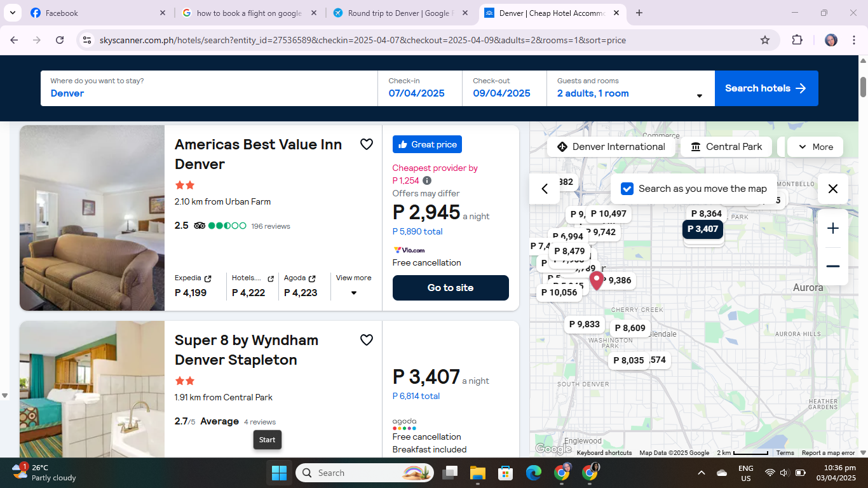868x488 pixels.
Task: Open Hotels.com external link icon
Action: [271, 278]
